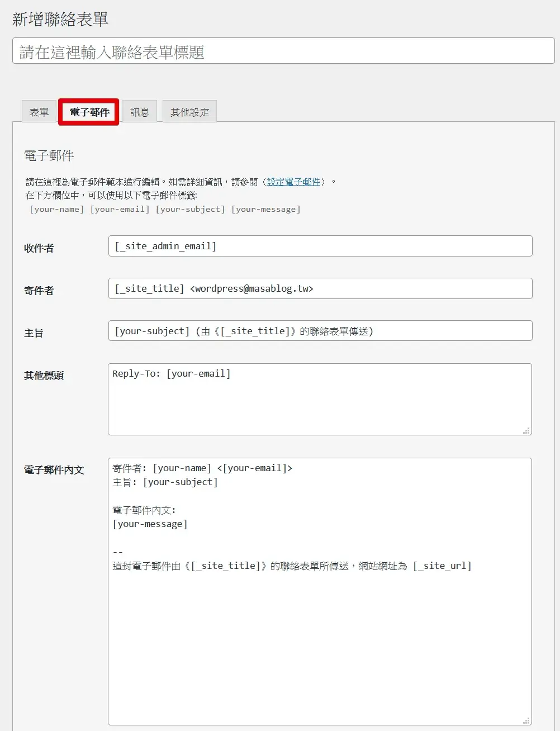Click the 電子郵件內文 message body textarea
The height and width of the screenshot is (731, 560).
tap(320, 592)
